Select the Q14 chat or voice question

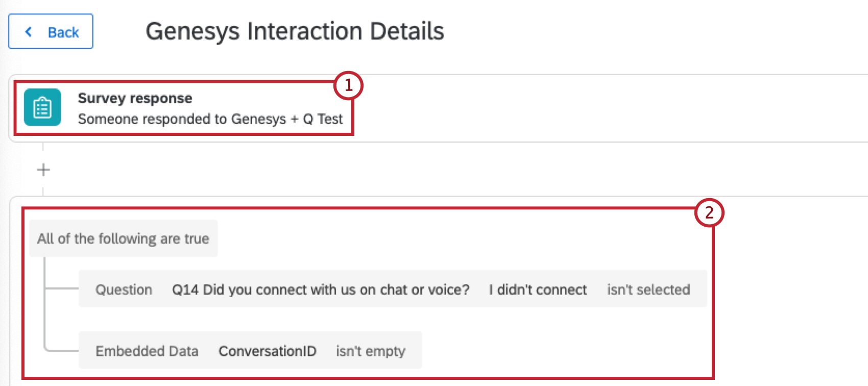tap(321, 289)
